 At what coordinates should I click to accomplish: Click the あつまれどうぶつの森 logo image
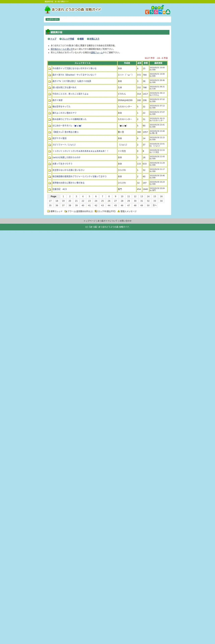158,10
